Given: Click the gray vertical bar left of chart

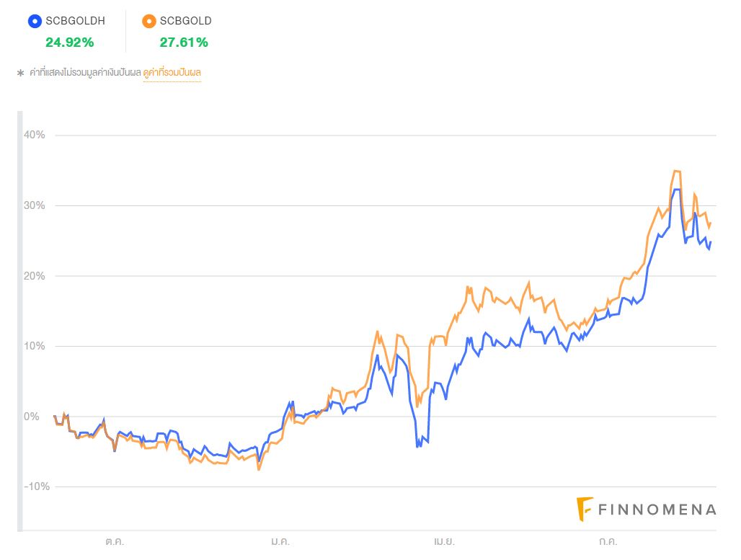Looking at the screenshot, I should (20, 321).
